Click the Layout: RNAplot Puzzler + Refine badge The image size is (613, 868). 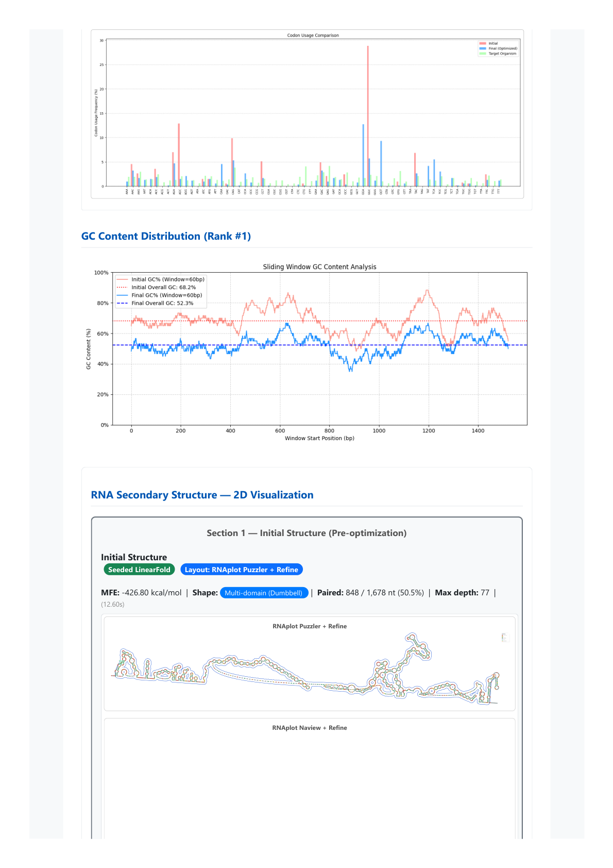[241, 570]
